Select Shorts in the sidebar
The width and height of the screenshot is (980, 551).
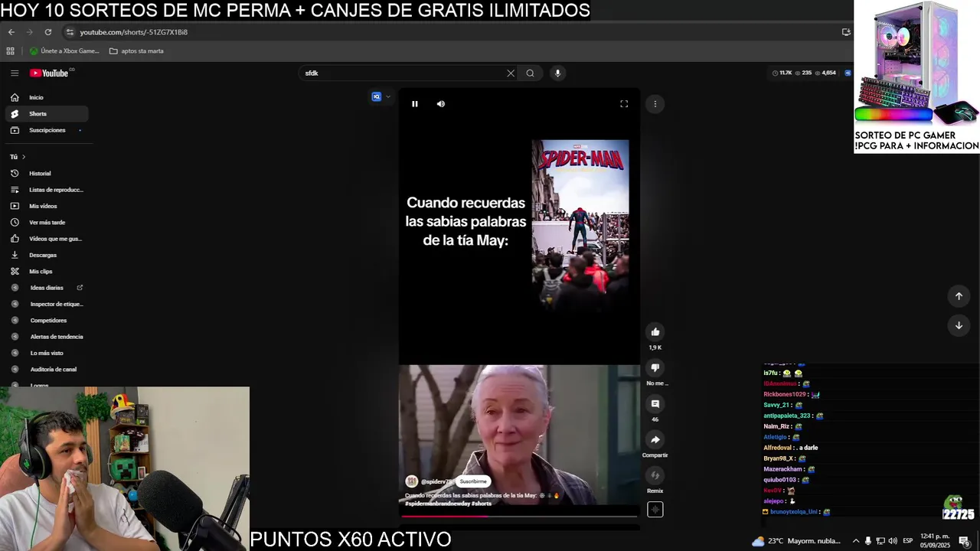[x=46, y=113]
